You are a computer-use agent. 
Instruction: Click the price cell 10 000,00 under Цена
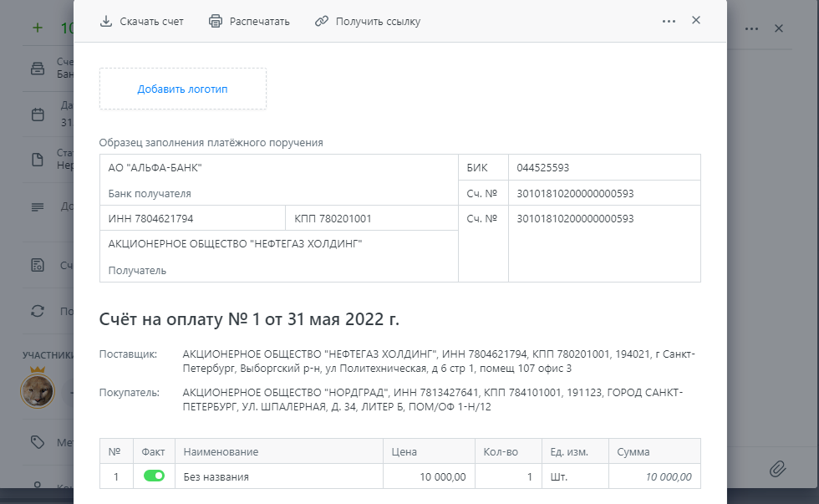(x=429, y=476)
